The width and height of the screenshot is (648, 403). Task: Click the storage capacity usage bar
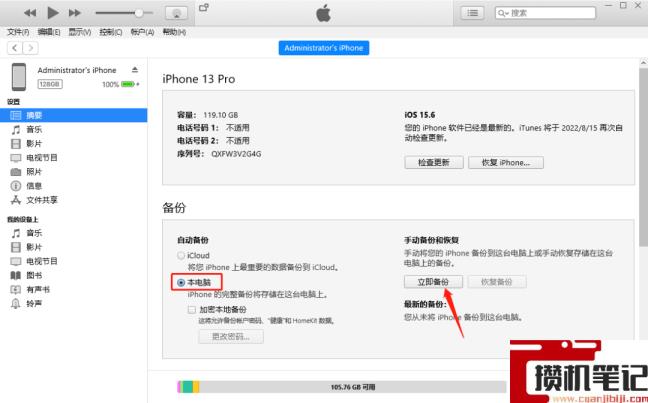(x=341, y=387)
